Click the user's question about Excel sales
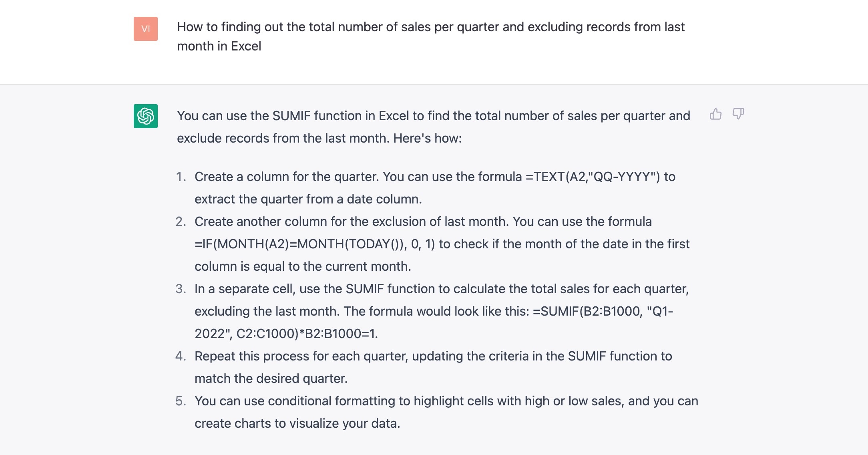The image size is (868, 455). pos(430,36)
